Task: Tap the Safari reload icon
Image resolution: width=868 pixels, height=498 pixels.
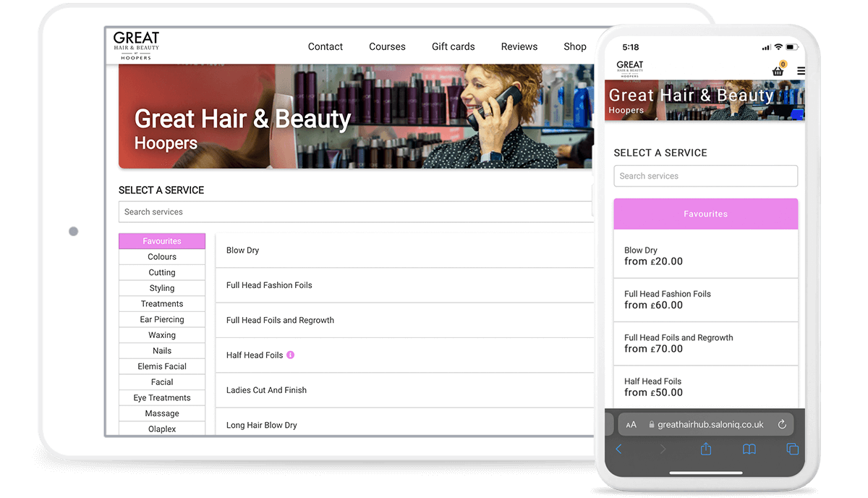Action: click(782, 425)
